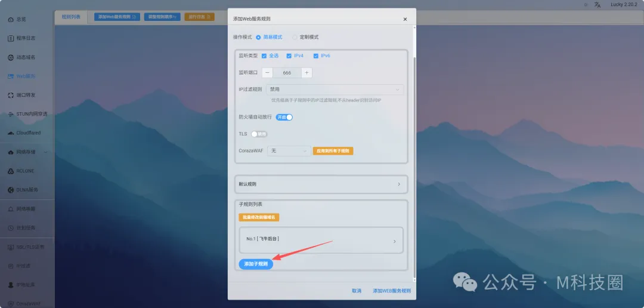Click the 总览 overview icon in sidebar
644x308 pixels.
(11, 19)
